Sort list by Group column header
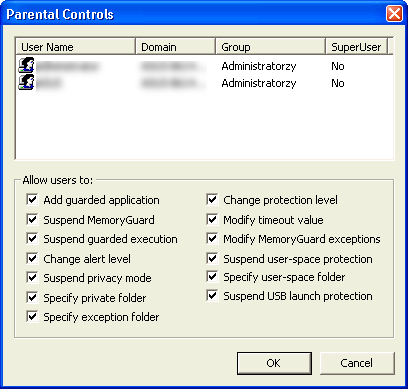Image resolution: width=408 pixels, height=389 pixels. click(271, 47)
